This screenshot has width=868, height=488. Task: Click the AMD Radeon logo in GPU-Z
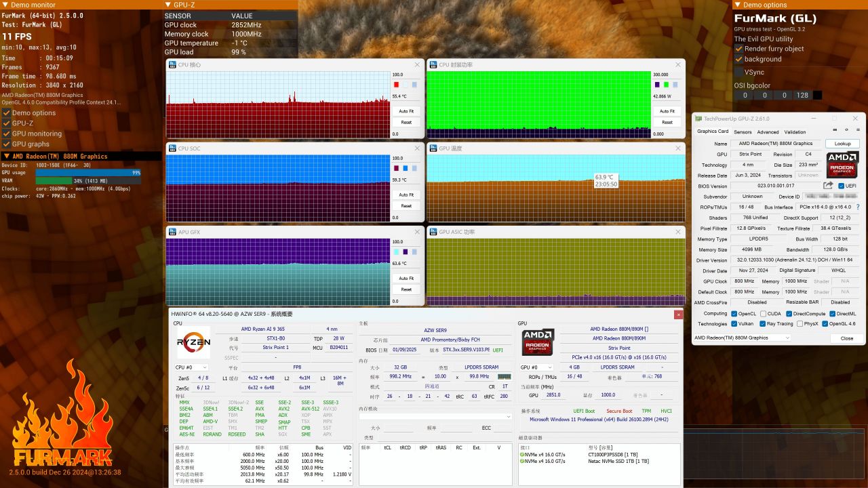pyautogui.click(x=842, y=165)
